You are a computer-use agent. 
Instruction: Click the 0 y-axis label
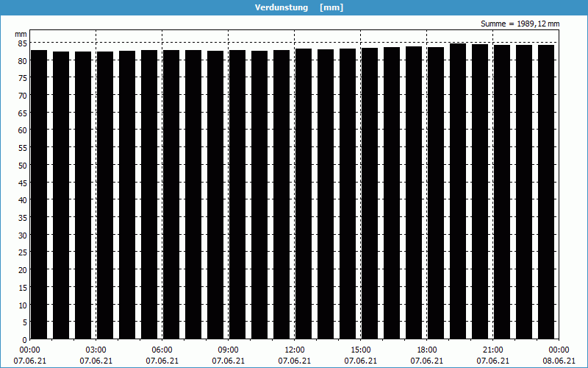coord(25,340)
